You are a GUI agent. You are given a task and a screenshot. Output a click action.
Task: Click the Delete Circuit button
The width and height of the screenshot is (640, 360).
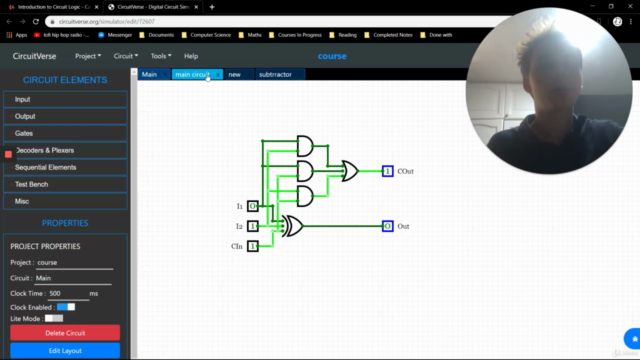click(65, 333)
